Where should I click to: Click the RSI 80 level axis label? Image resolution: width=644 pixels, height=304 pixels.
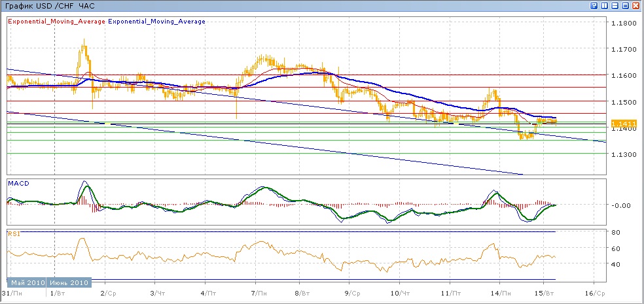click(x=616, y=232)
